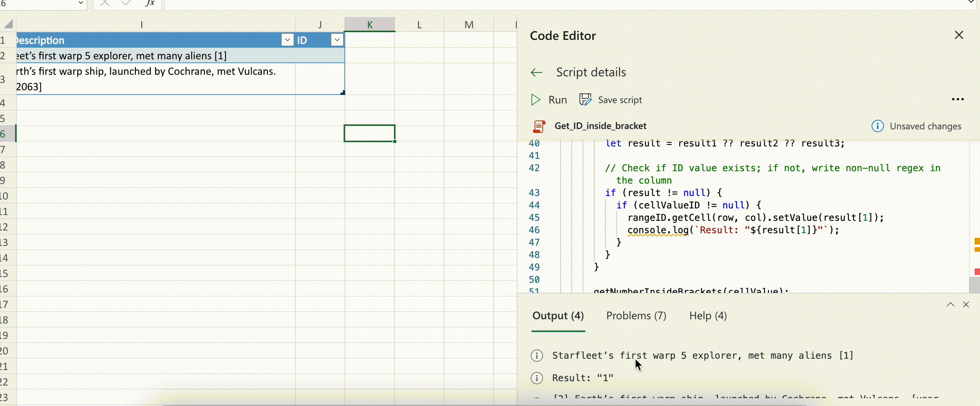Select the column K header

pyautogui.click(x=369, y=24)
